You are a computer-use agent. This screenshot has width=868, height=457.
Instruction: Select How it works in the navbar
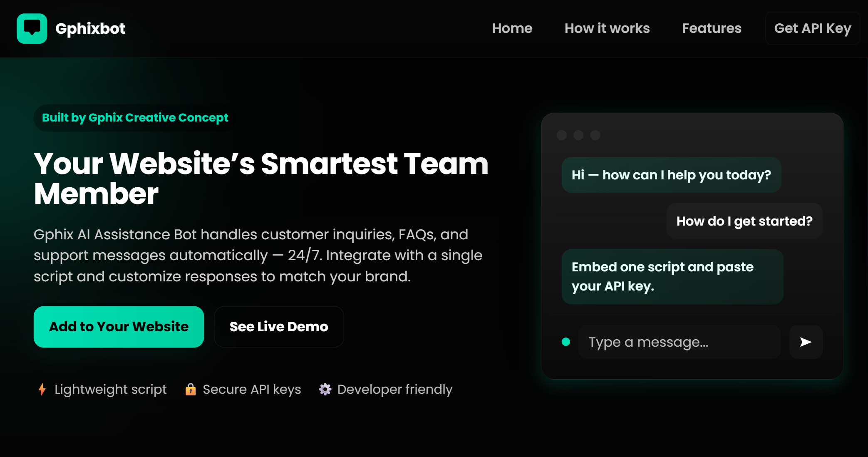click(x=607, y=28)
